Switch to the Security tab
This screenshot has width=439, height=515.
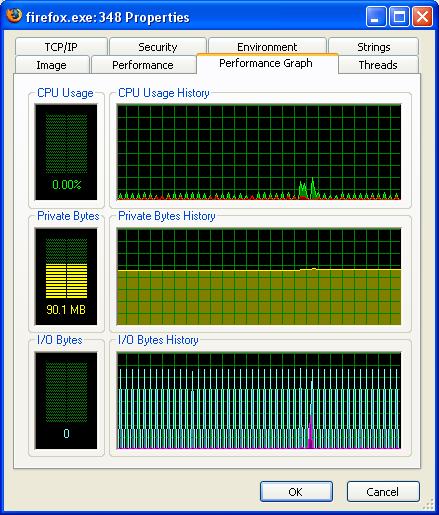coord(158,47)
